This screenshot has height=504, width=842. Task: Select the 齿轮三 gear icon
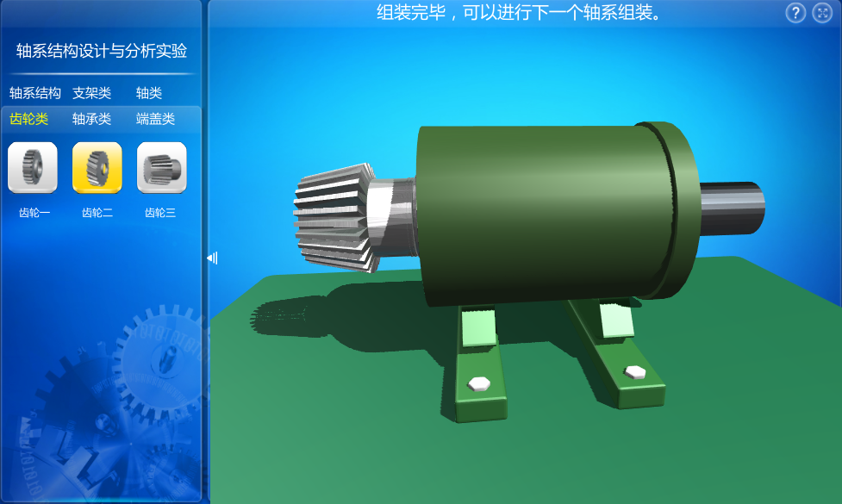tap(161, 167)
